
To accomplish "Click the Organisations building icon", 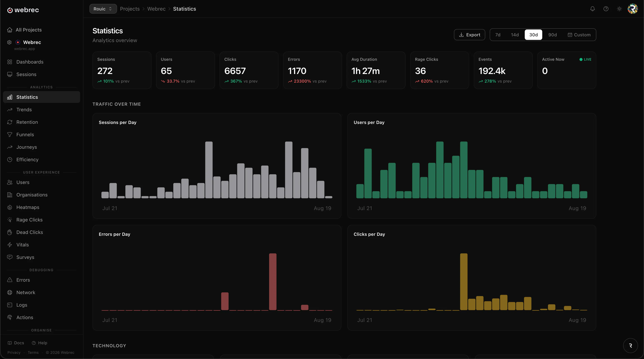I will click(10, 195).
